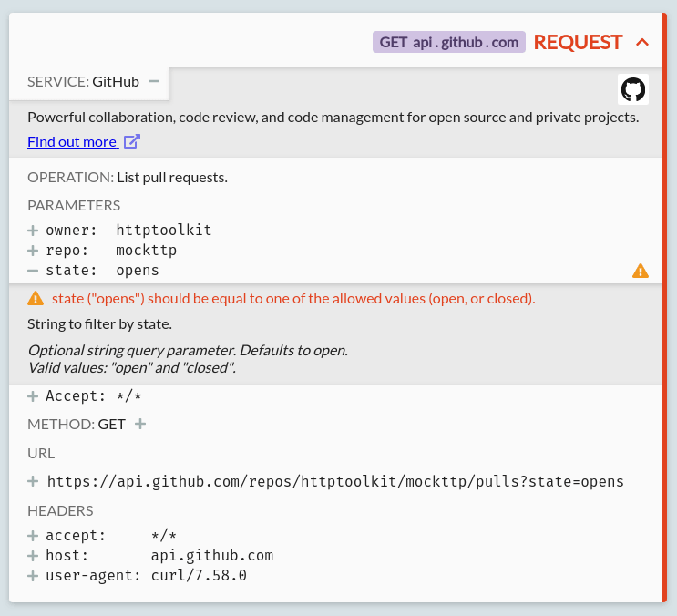This screenshot has height=616, width=677.
Task: Expand the host header details
Action: (x=33, y=556)
